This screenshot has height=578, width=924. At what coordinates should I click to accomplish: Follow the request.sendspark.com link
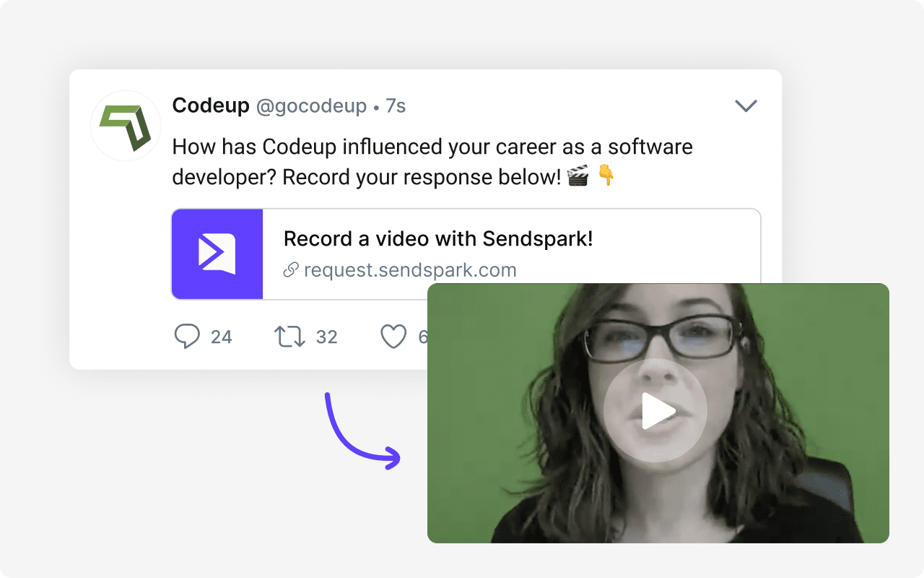pos(410,269)
